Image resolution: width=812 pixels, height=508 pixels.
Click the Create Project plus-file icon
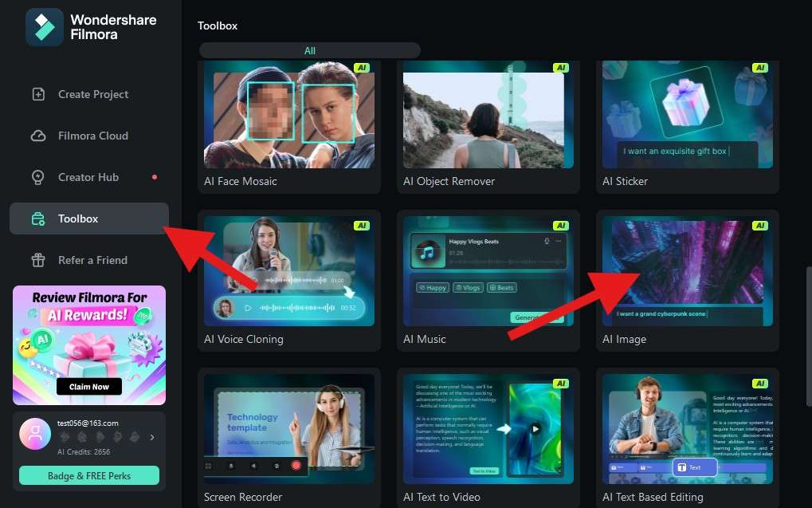38,94
